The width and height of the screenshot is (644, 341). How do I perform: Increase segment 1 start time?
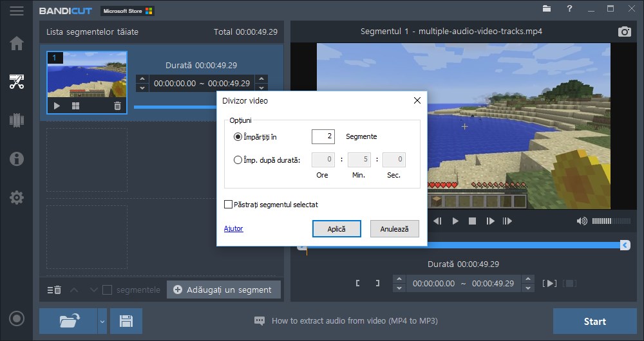tap(142, 78)
